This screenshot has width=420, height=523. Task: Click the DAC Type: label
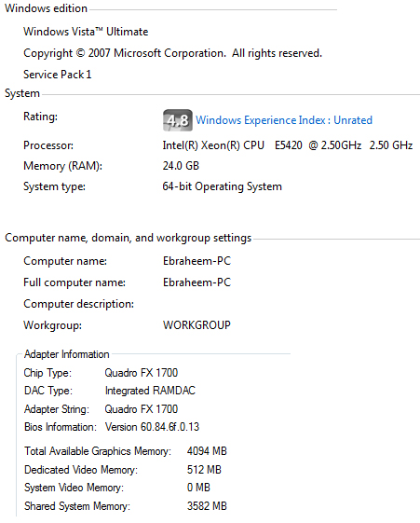(x=48, y=391)
